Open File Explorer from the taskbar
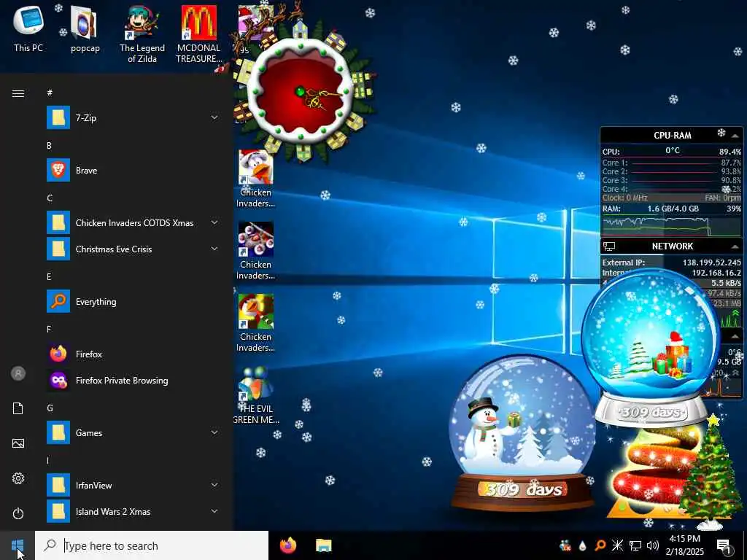 pos(323,545)
